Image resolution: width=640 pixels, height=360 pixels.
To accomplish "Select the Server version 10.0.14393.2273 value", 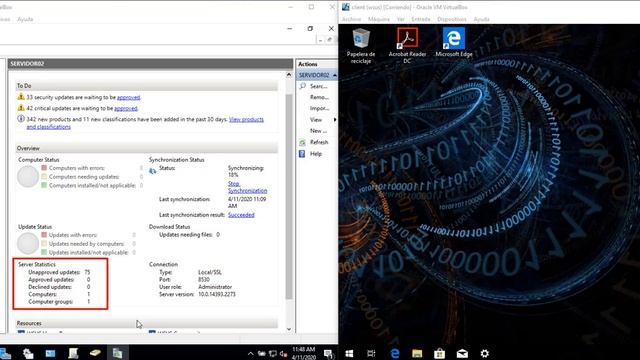I will (x=217, y=294).
